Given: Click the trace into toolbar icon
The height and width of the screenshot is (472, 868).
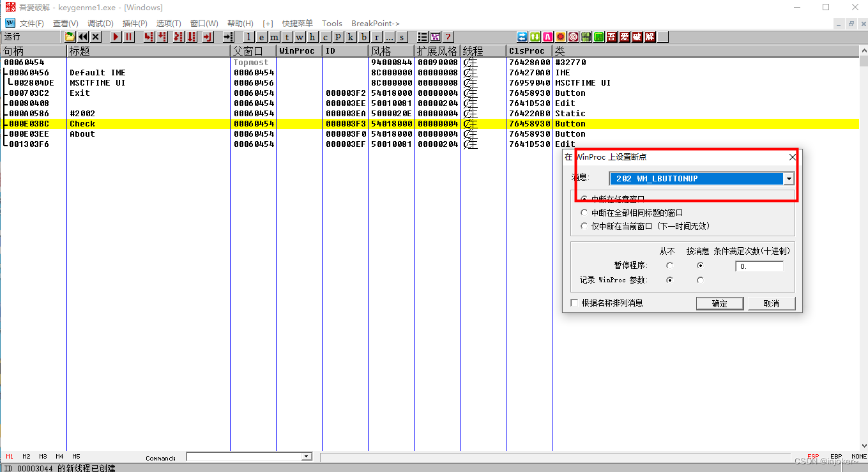Looking at the screenshot, I should point(178,37).
